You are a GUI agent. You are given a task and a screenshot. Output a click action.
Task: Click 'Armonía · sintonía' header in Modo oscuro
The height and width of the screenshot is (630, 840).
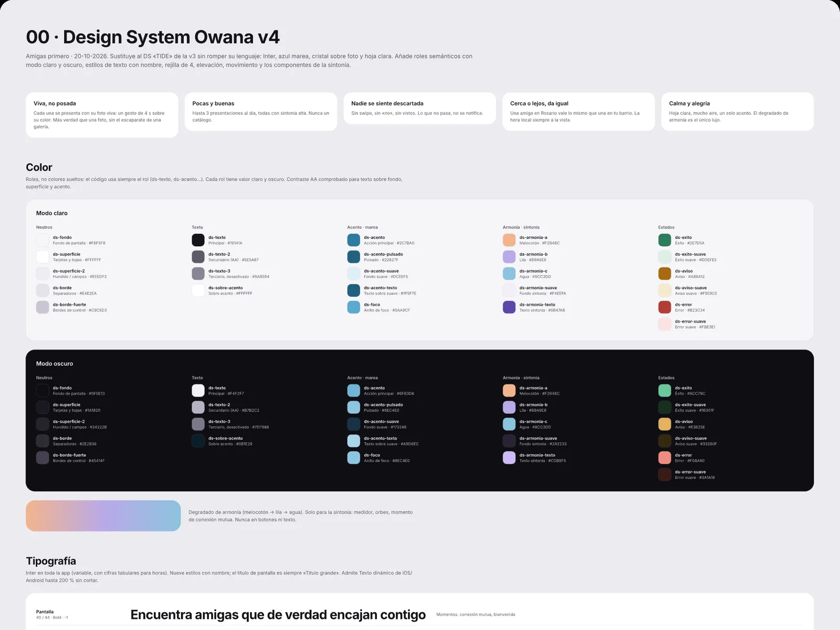tap(521, 378)
